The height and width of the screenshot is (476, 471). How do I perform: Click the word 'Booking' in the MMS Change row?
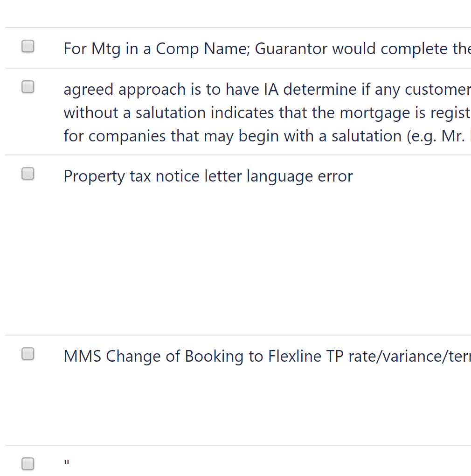[214, 357]
